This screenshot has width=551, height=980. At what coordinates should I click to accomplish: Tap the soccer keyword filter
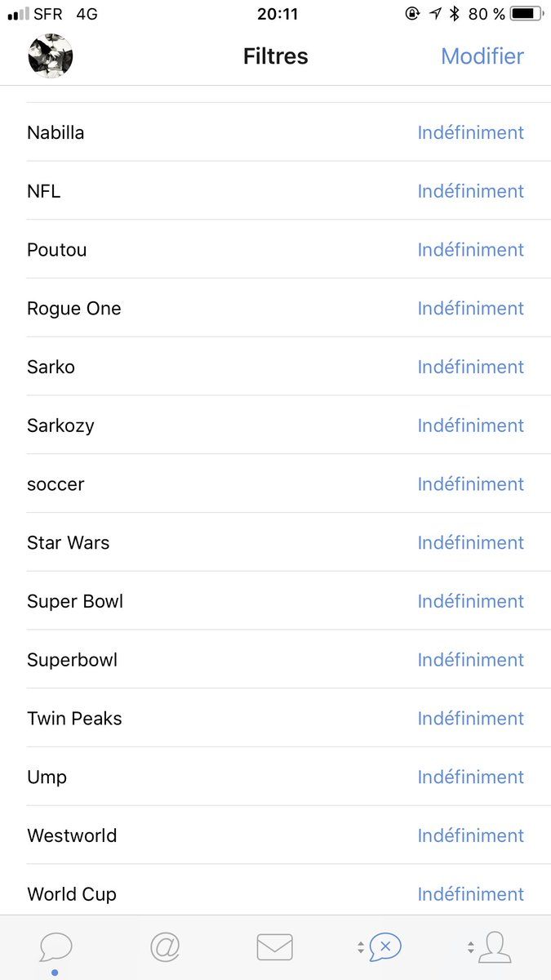click(56, 484)
